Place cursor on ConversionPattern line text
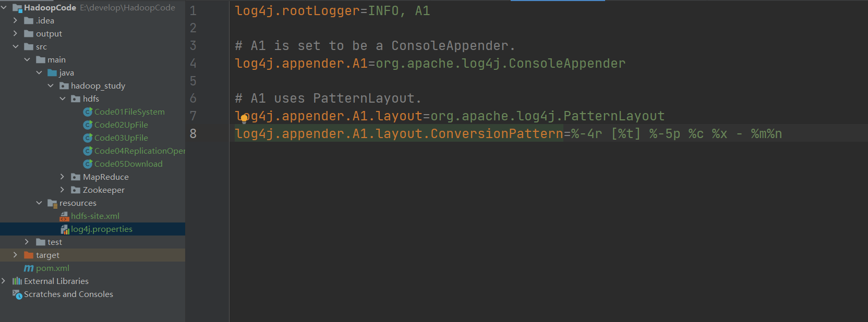Image resolution: width=868 pixels, height=322 pixels. [x=508, y=134]
